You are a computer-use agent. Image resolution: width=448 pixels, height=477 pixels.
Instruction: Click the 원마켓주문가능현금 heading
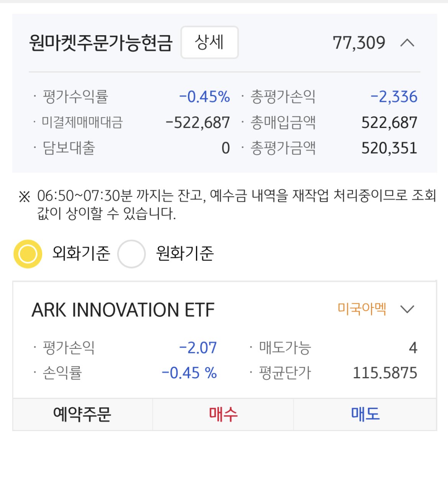(101, 43)
